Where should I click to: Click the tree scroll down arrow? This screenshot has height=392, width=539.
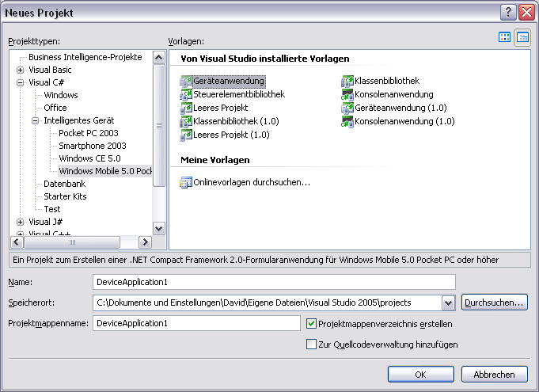click(159, 228)
